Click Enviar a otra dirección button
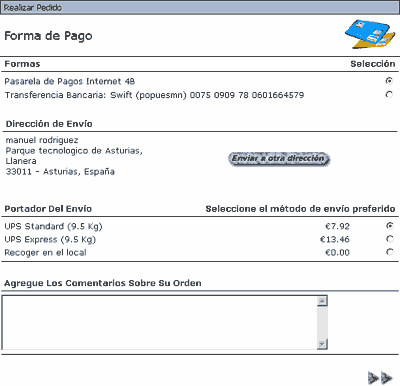400x386 pixels. coord(279,159)
